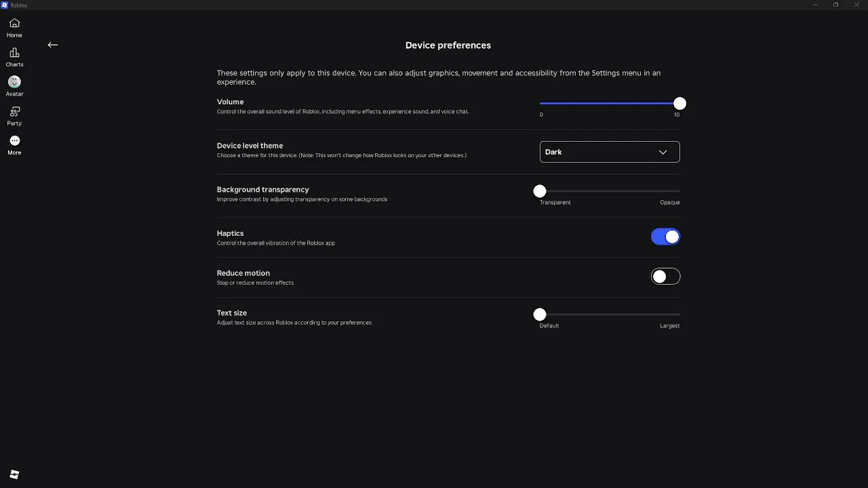Click the Roblox logo at bottom-left
This screenshot has width=868, height=488.
[14, 474]
